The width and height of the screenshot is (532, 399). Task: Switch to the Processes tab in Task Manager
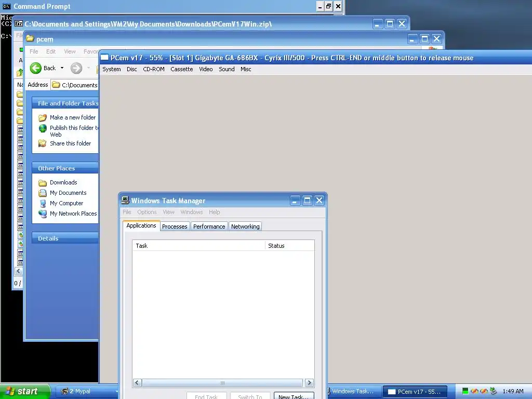[x=175, y=227]
